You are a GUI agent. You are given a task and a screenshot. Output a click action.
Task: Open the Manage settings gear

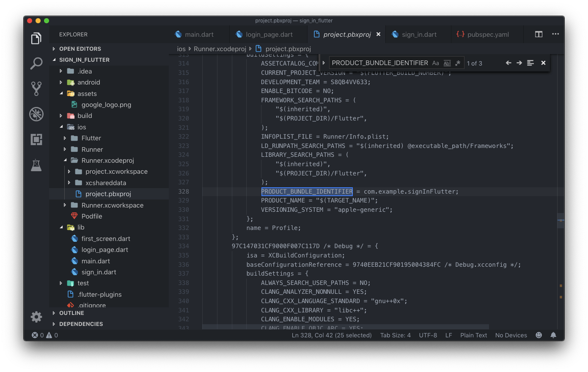pyautogui.click(x=36, y=317)
